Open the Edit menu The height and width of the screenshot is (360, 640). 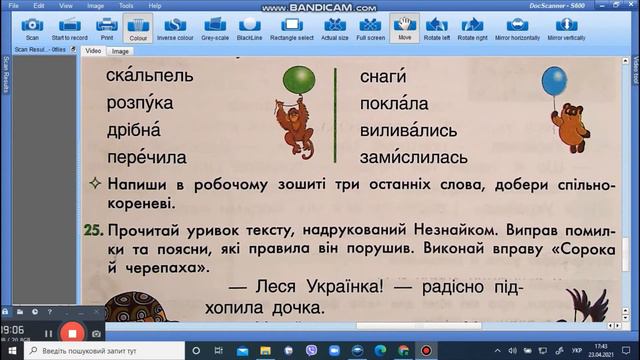pos(39,6)
